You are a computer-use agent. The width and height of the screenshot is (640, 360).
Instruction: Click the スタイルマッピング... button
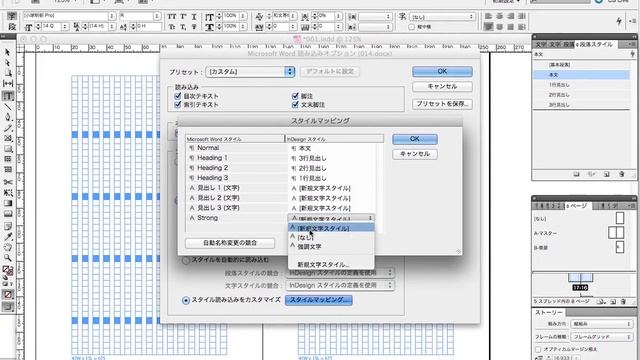point(319,300)
